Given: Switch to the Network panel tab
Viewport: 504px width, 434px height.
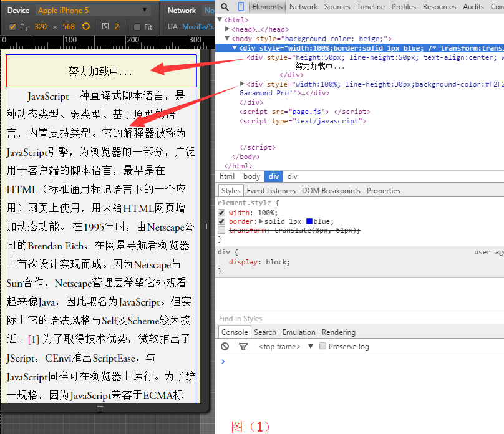Looking at the screenshot, I should [x=303, y=7].
